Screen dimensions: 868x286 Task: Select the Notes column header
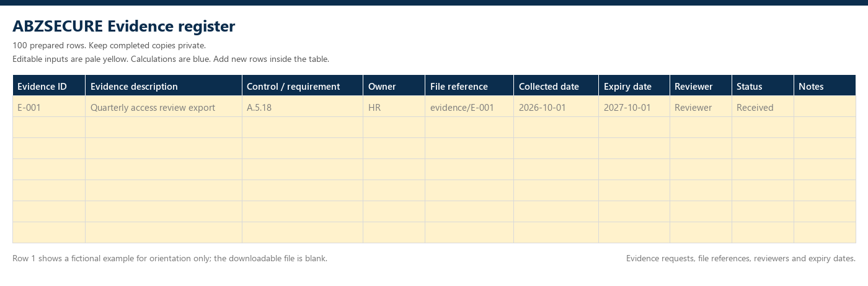click(x=825, y=86)
